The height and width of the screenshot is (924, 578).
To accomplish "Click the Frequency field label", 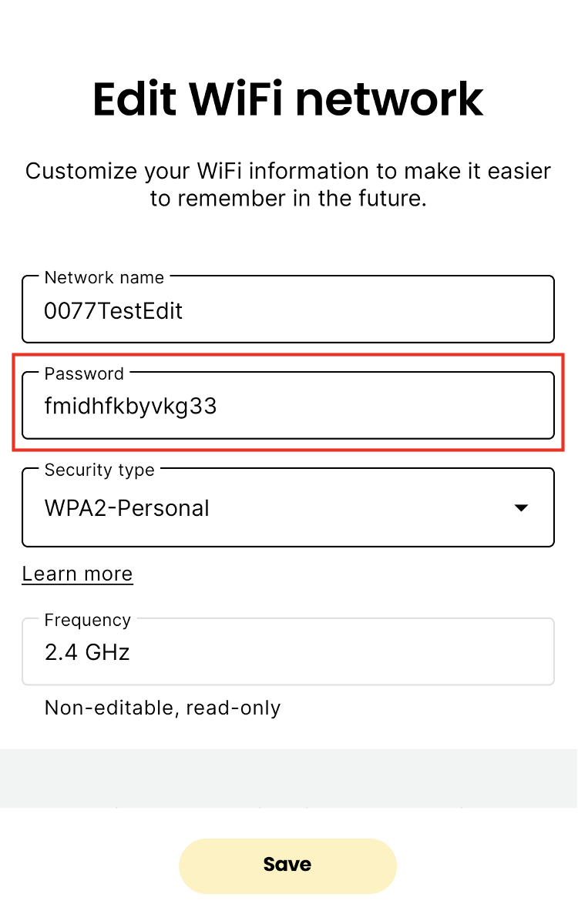I will click(x=87, y=620).
